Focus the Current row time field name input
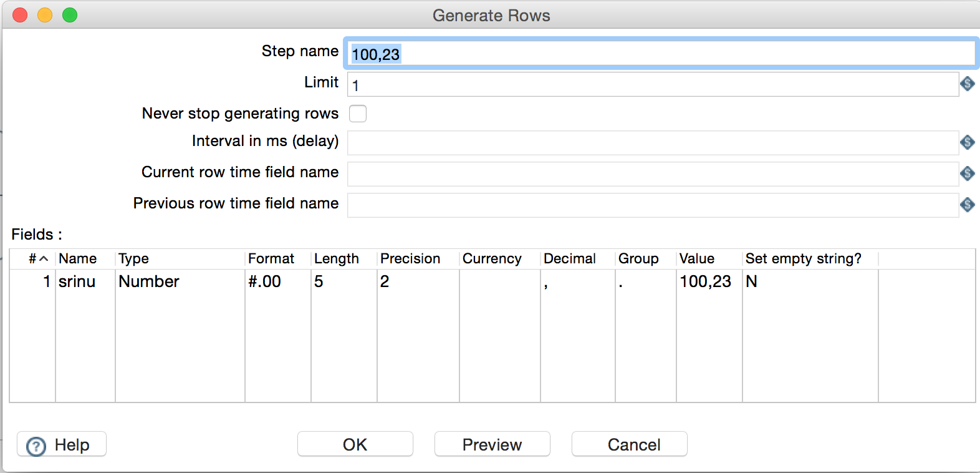The width and height of the screenshot is (980, 473). 653,174
